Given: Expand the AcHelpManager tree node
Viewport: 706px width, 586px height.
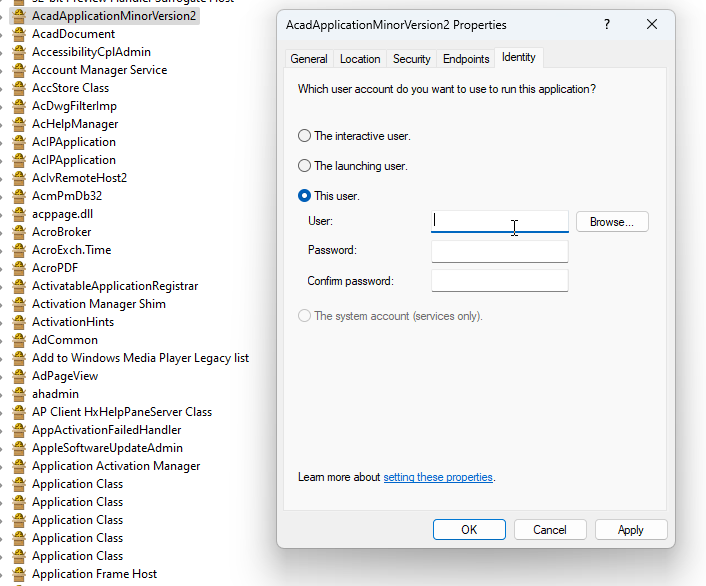Looking at the screenshot, I should (x=3, y=124).
